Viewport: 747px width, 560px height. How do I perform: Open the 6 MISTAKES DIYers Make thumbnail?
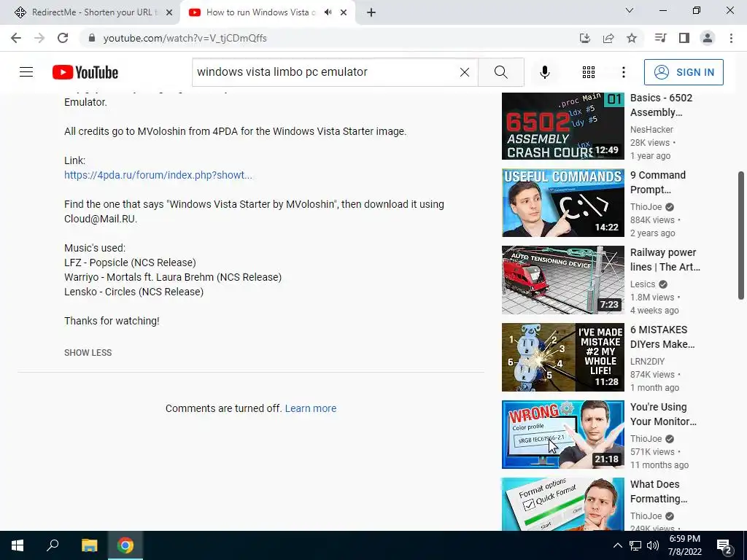pos(562,357)
